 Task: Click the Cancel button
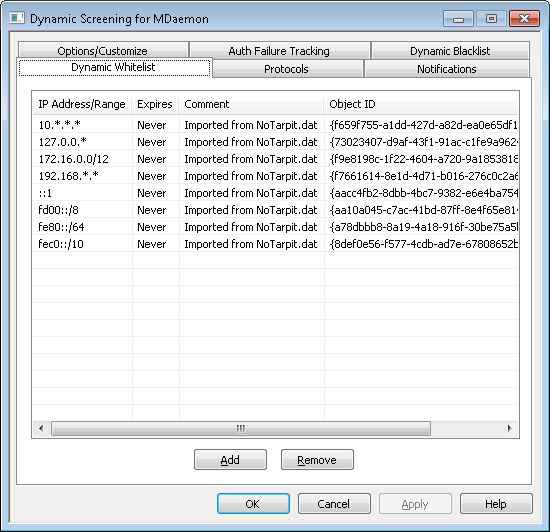tap(334, 504)
